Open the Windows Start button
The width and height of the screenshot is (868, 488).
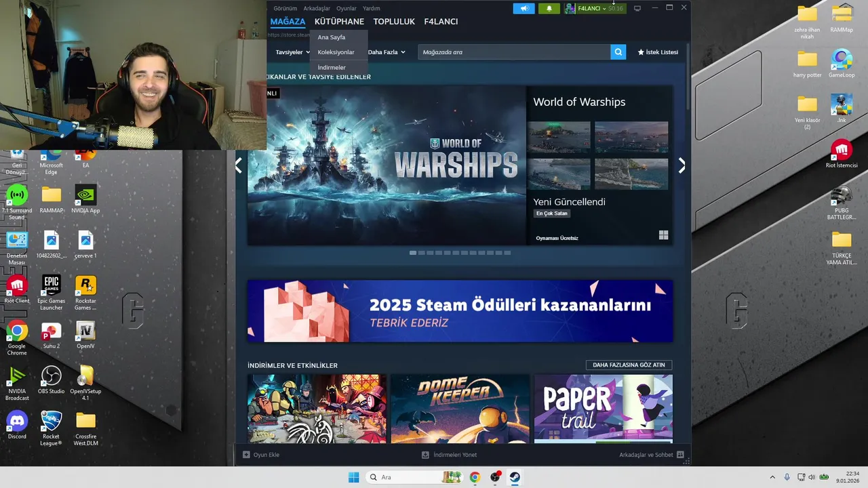click(x=353, y=477)
